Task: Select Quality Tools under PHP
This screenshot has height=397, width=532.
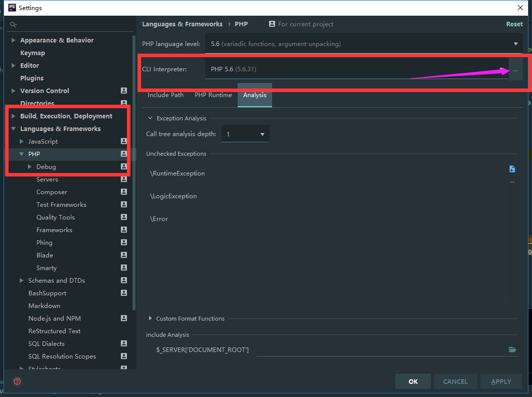Action: [56, 217]
